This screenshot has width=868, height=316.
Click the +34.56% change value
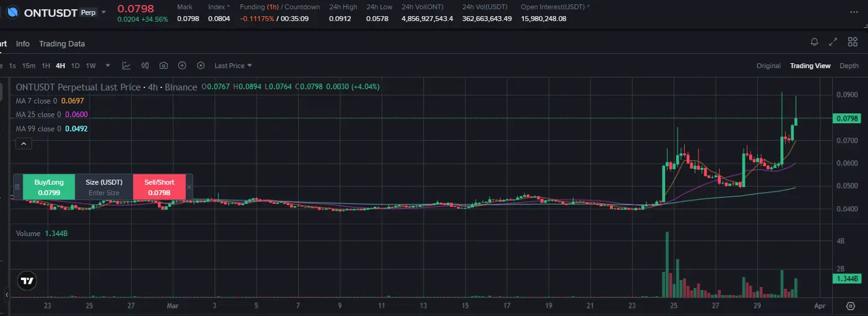154,19
